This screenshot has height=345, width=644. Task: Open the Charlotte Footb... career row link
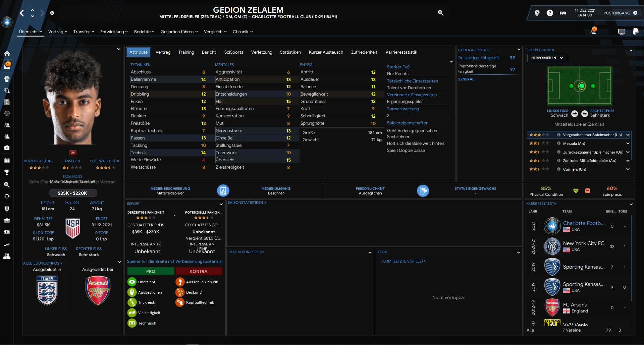coord(584,223)
